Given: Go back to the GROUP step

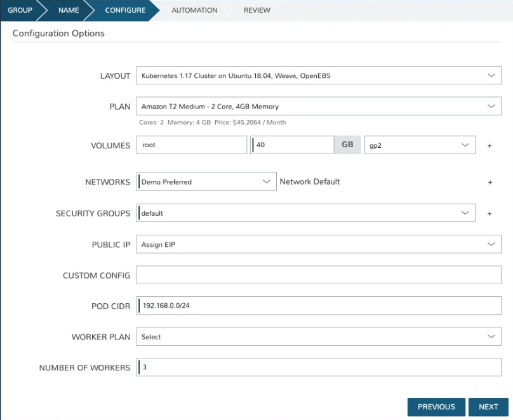Looking at the screenshot, I should click(x=19, y=10).
